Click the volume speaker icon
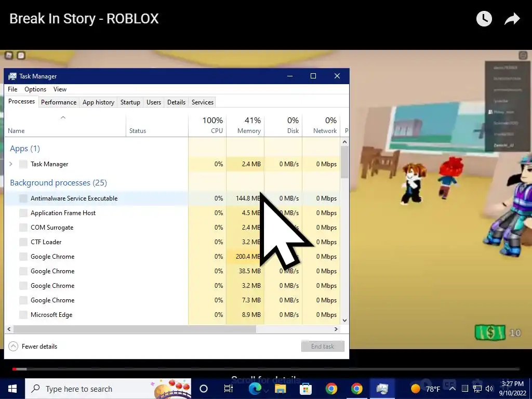The height and width of the screenshot is (399, 532). (489, 389)
